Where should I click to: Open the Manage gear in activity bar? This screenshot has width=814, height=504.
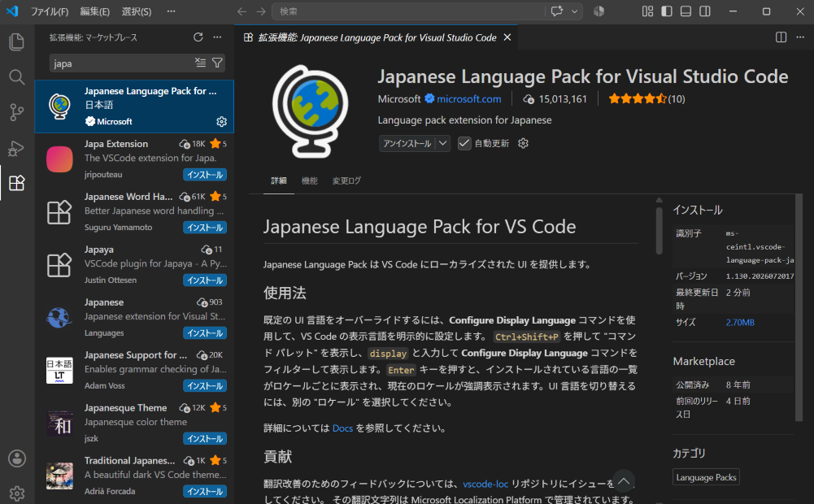coord(16,493)
